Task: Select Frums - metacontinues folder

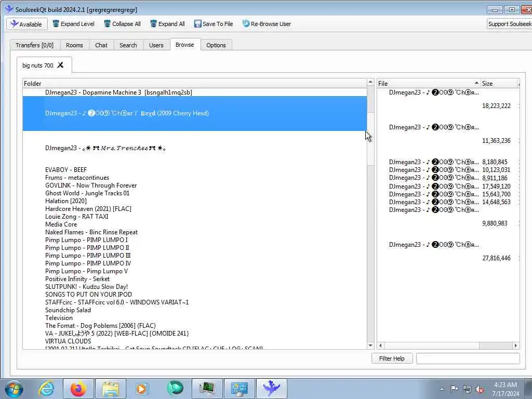Action: pos(77,178)
